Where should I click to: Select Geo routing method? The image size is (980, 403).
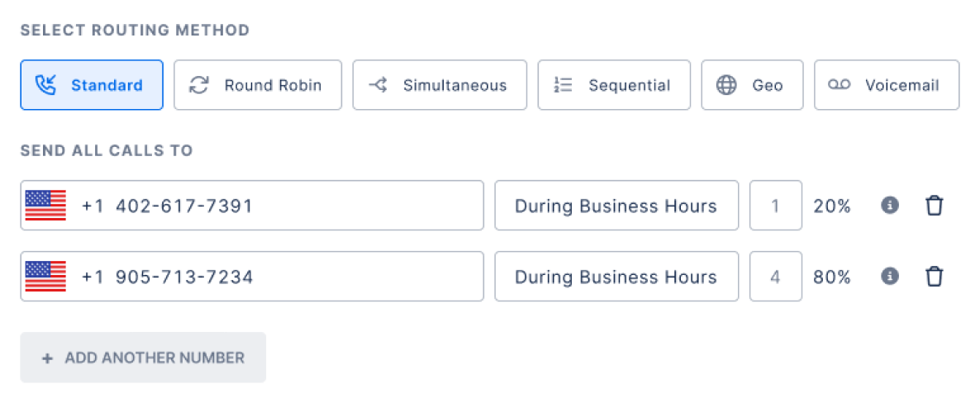pos(752,85)
